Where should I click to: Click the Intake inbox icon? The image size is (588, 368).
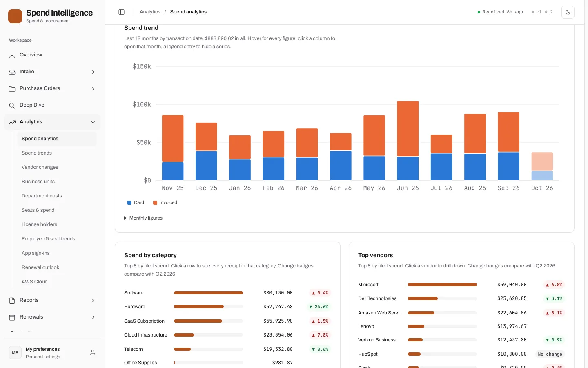(12, 72)
